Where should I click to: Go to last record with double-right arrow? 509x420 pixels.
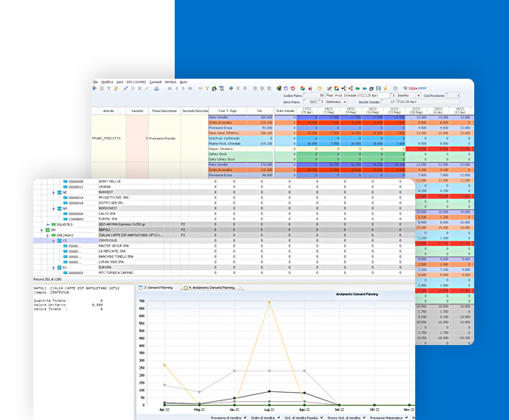191,89
